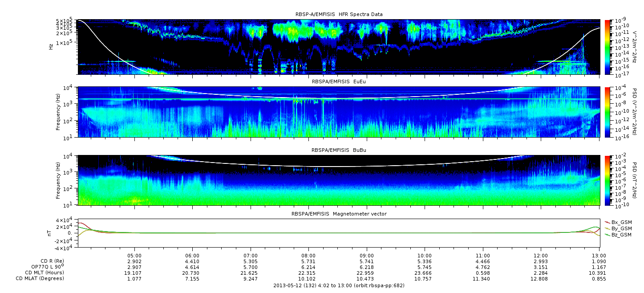Click the EuEu panel color bar
The image size is (644, 293).
608,112
